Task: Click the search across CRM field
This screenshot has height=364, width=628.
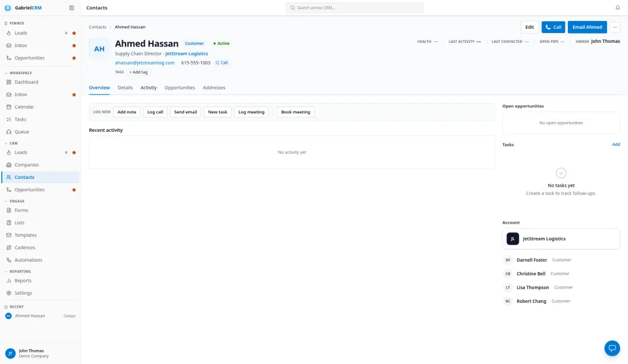Action: [x=354, y=7]
